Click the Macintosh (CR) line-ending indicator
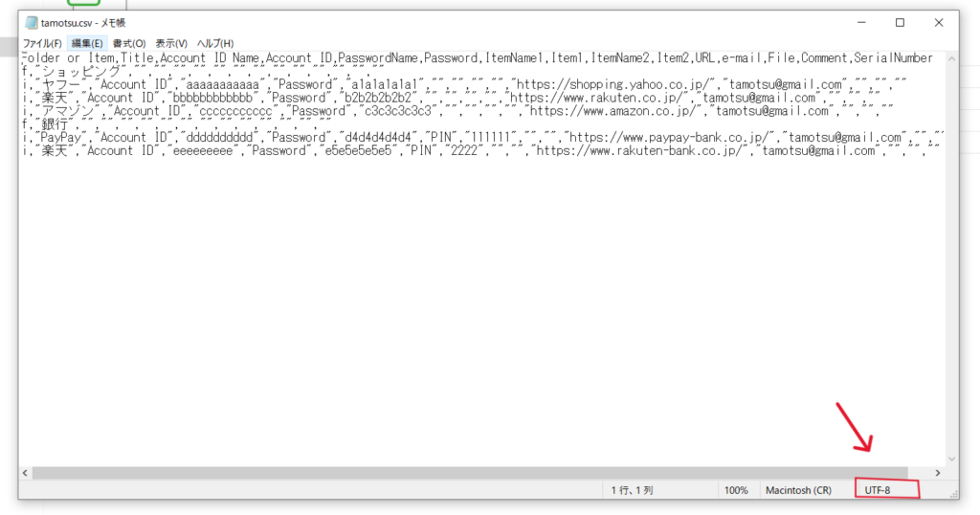This screenshot has height=515, width=980. pos(798,490)
